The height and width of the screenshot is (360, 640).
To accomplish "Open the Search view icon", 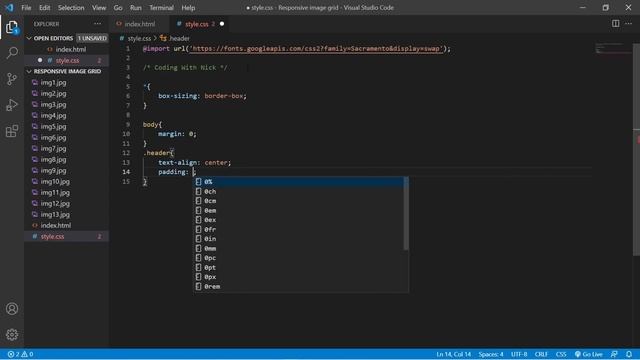I will (x=12, y=53).
